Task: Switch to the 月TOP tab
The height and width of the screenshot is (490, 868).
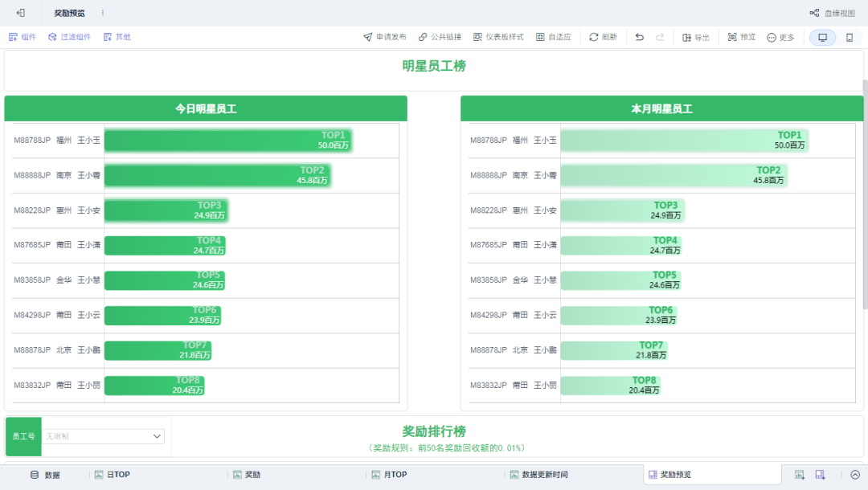Action: point(389,475)
